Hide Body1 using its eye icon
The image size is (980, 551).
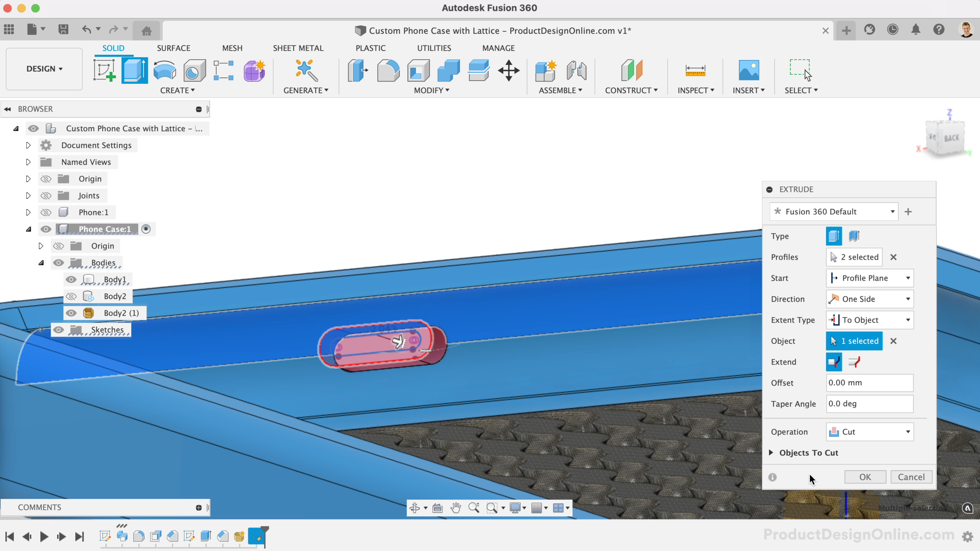(71, 280)
